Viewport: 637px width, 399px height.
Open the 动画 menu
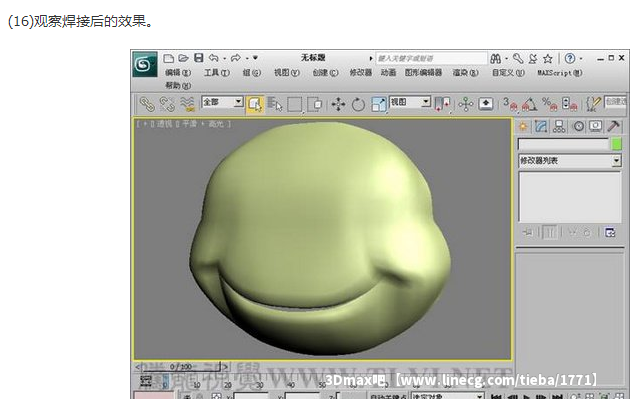(388, 73)
